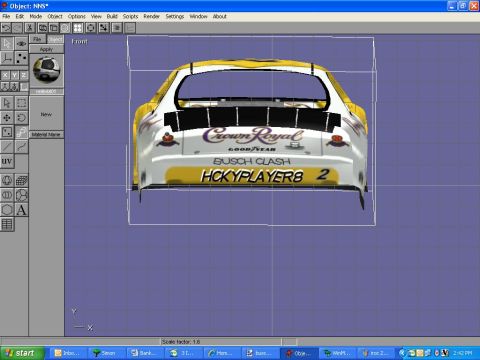Switch to the WinPl taskbar window
Image resolution: width=480 pixels, height=360 pixels.
coord(338,353)
